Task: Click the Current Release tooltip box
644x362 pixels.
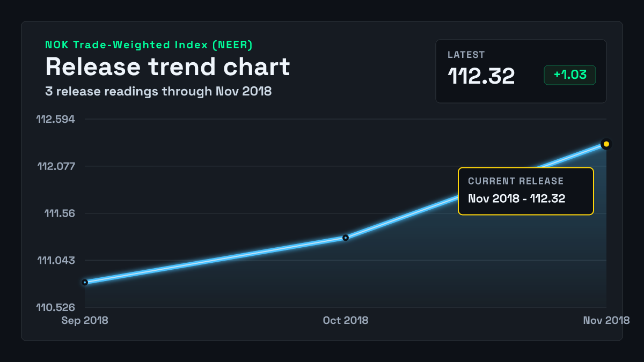Action: [x=526, y=191]
